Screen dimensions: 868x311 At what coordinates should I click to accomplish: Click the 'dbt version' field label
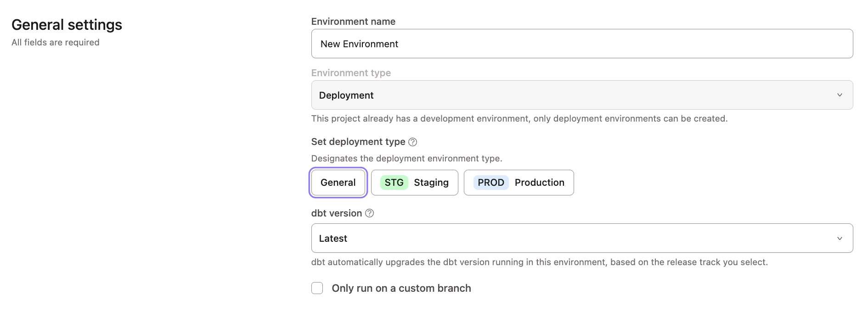coord(336,213)
